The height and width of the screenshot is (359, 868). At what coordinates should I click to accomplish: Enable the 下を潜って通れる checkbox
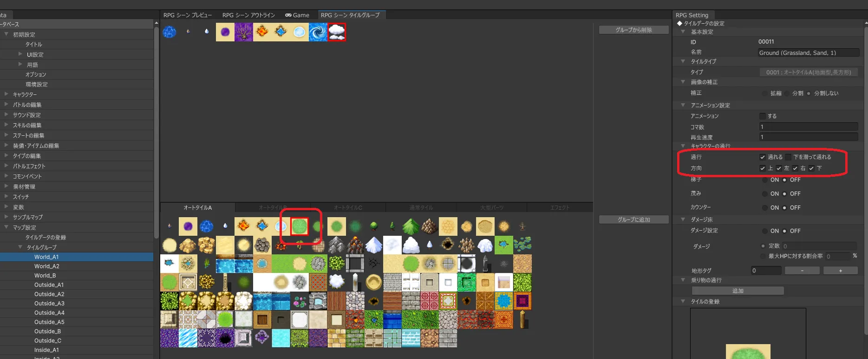point(788,157)
